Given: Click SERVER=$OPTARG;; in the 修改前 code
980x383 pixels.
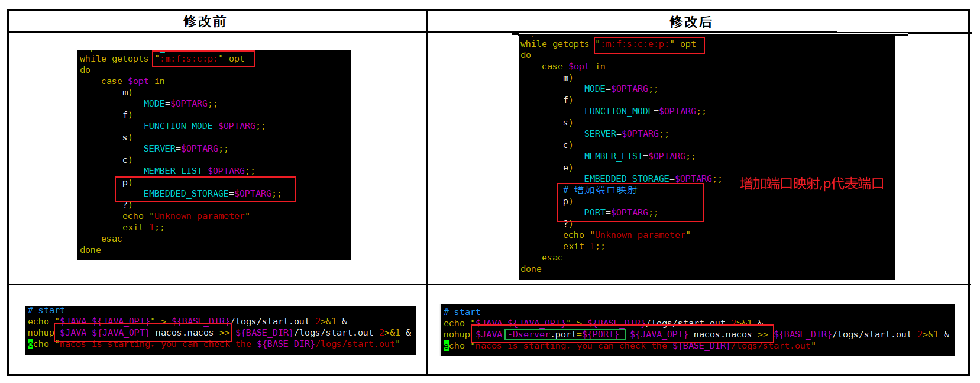Looking at the screenshot, I should (186, 149).
